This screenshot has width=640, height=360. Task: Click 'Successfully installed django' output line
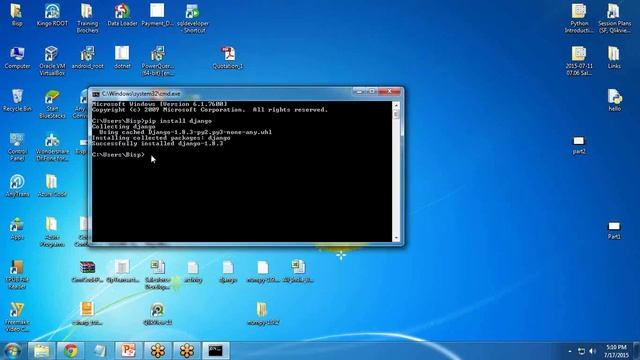click(158, 143)
